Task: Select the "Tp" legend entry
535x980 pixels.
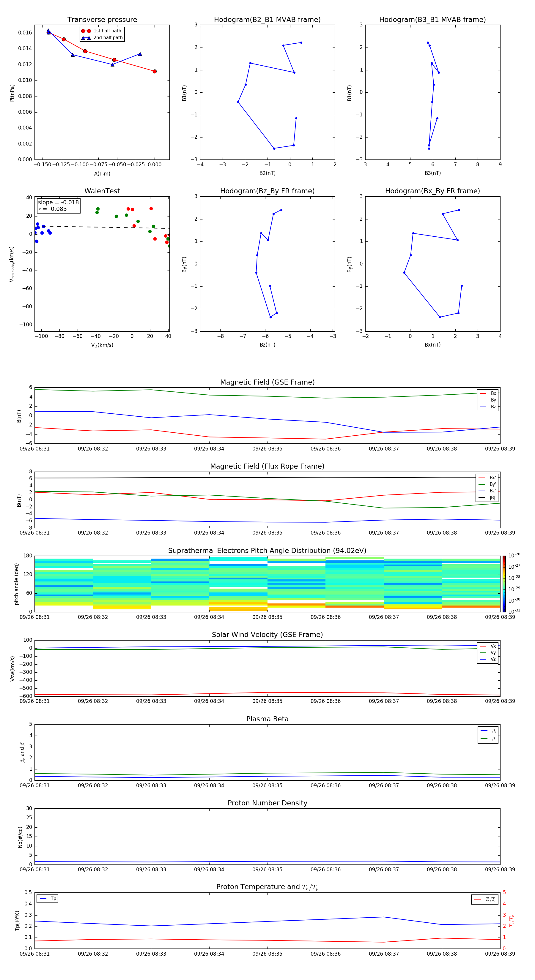Action: coord(48,899)
